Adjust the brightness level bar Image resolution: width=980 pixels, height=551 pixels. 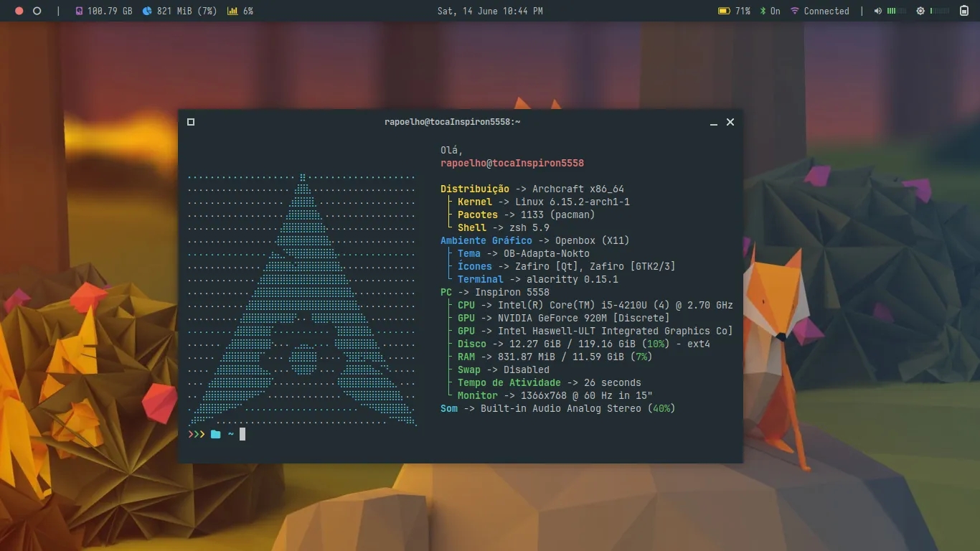tap(940, 11)
